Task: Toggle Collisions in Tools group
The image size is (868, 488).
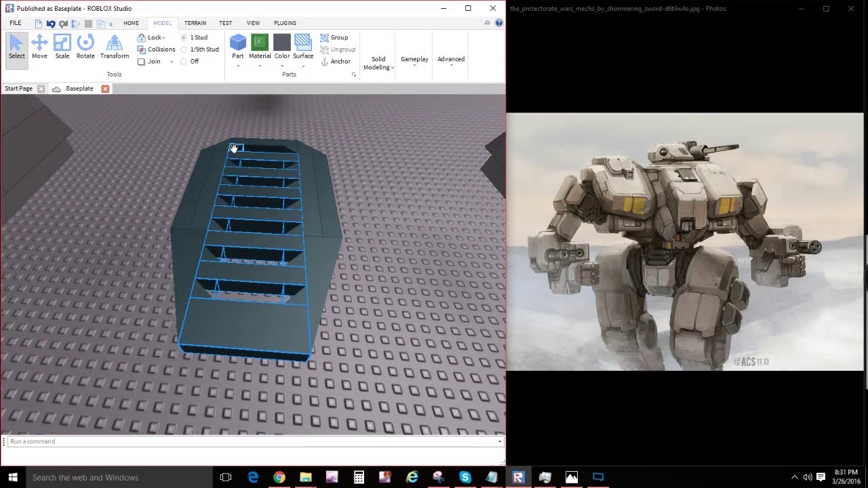Action: coord(156,49)
